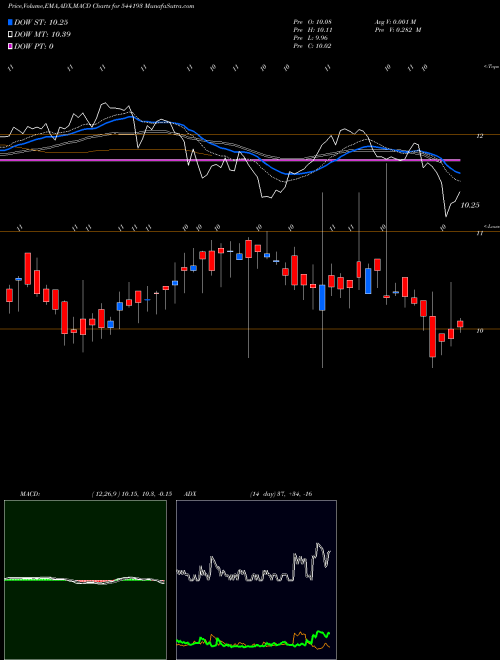Click the 'Pre O: 10.08' value

pyautogui.click(x=312, y=22)
